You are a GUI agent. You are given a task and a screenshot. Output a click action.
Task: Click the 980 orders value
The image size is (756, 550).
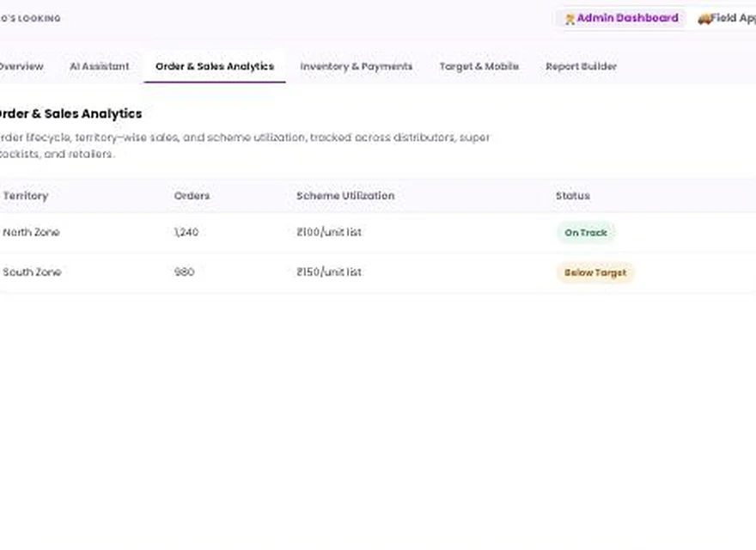pos(184,272)
